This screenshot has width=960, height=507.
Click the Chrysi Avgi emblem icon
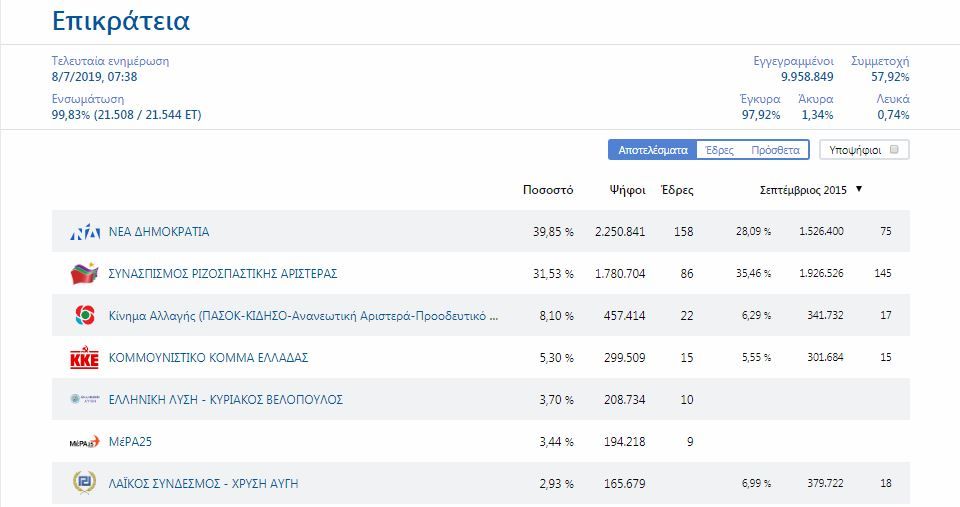[84, 483]
